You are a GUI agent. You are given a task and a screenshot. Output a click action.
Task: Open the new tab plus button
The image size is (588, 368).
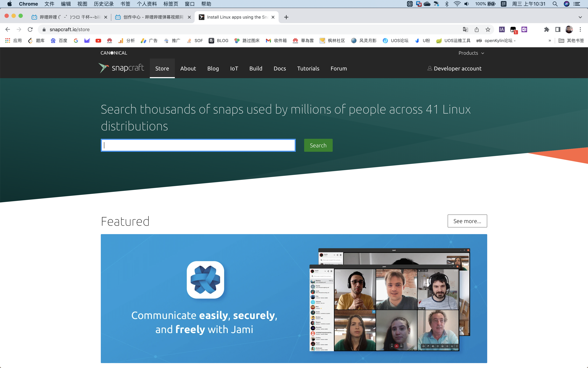[286, 17]
